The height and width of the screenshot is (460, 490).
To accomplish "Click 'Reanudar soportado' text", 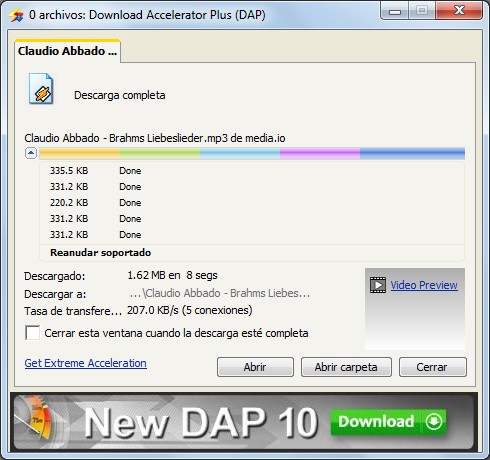I will tap(100, 253).
